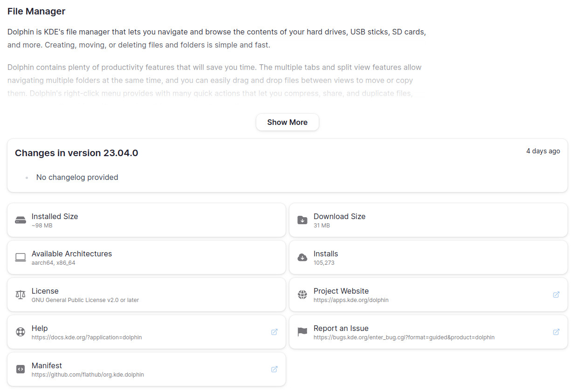Click the Available Architectures laptop icon

pos(20,257)
